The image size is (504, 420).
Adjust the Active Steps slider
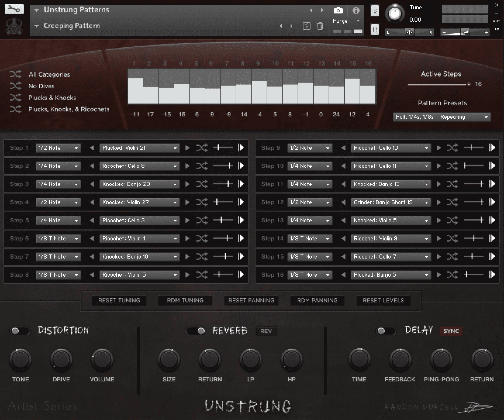(439, 85)
